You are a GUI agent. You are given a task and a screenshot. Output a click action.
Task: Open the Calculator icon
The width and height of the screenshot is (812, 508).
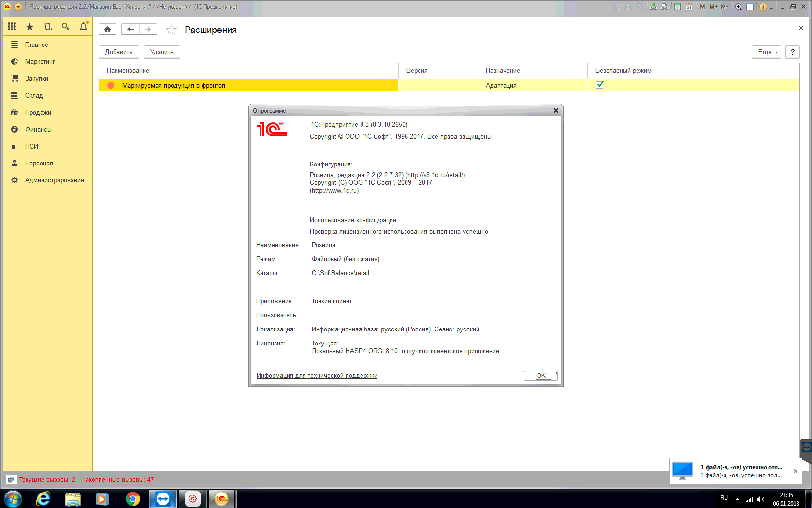678,7
